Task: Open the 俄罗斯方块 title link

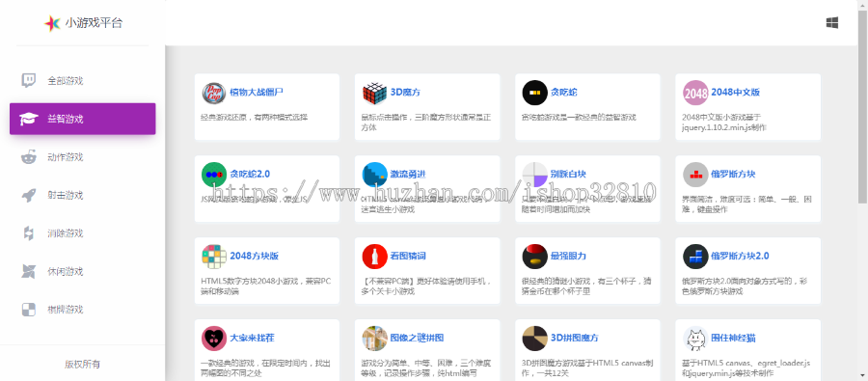Action: 734,174
